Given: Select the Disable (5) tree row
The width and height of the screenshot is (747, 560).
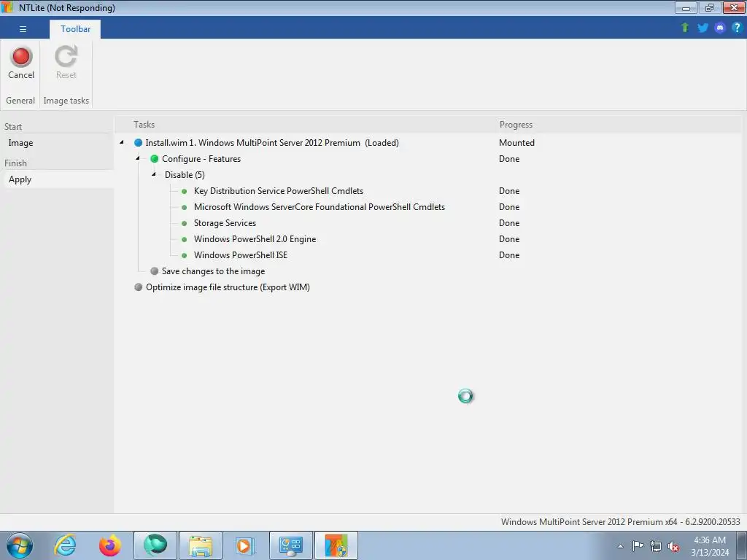Looking at the screenshot, I should tap(185, 175).
